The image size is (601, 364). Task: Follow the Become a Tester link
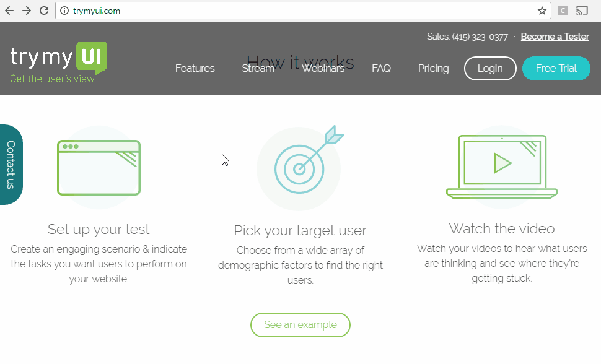555,37
